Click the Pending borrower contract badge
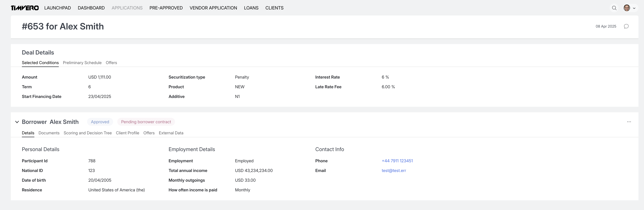 146,122
